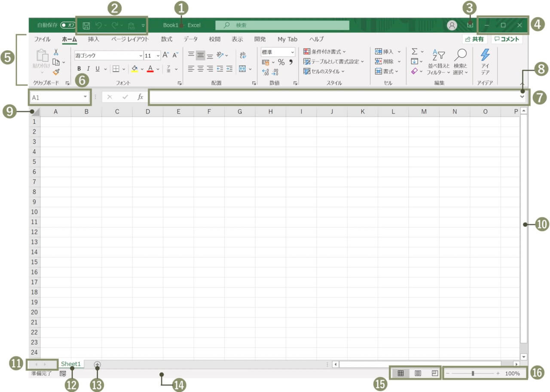Click the Clear eraser icon

(414, 71)
